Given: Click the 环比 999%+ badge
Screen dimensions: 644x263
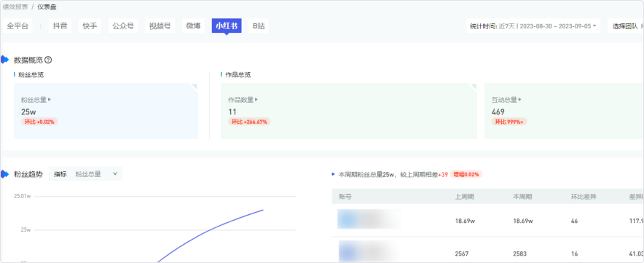Looking at the screenshot, I should (x=509, y=122).
